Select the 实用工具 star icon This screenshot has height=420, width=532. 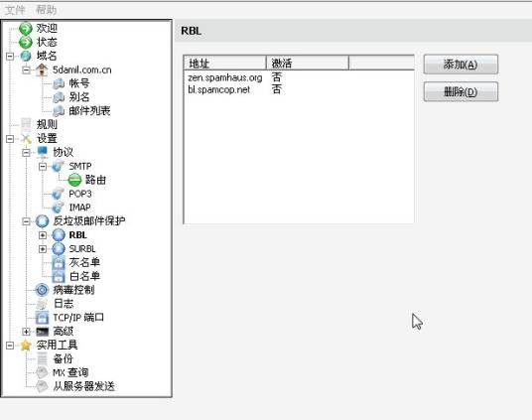[x=26, y=345]
